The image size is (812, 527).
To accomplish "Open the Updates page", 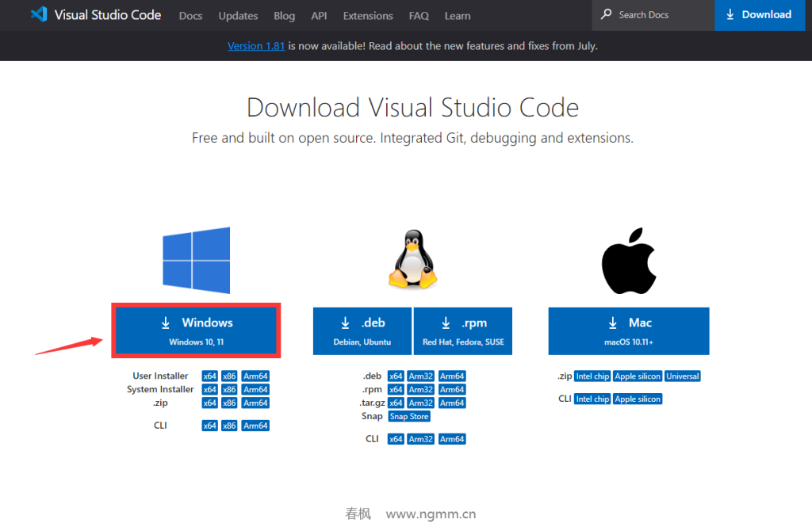I will [238, 16].
